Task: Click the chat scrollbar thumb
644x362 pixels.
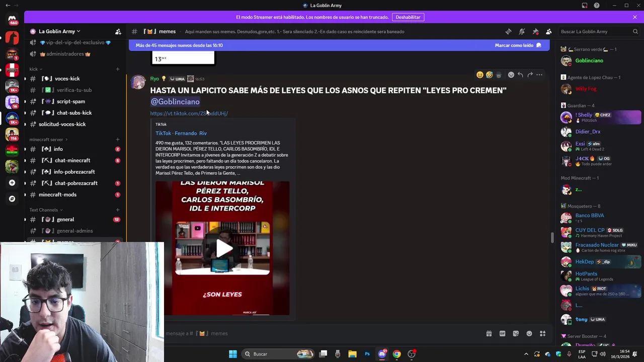Action: (552, 237)
